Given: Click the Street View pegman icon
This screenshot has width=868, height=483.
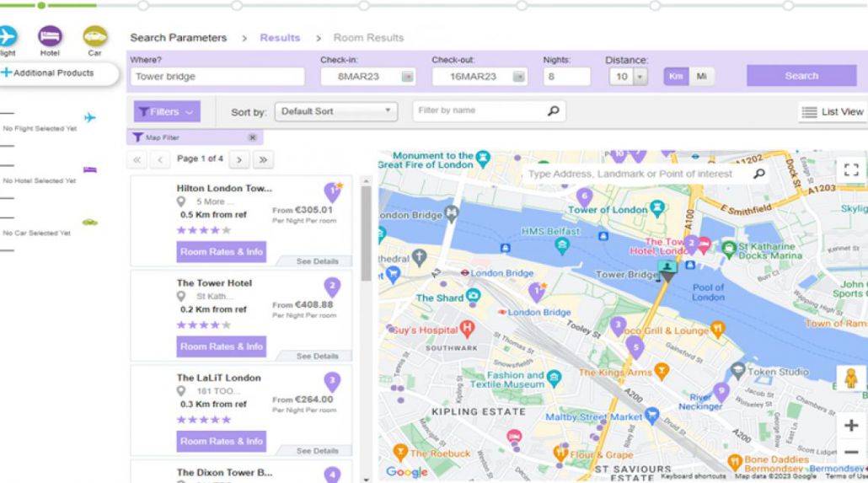Looking at the screenshot, I should tap(850, 378).
